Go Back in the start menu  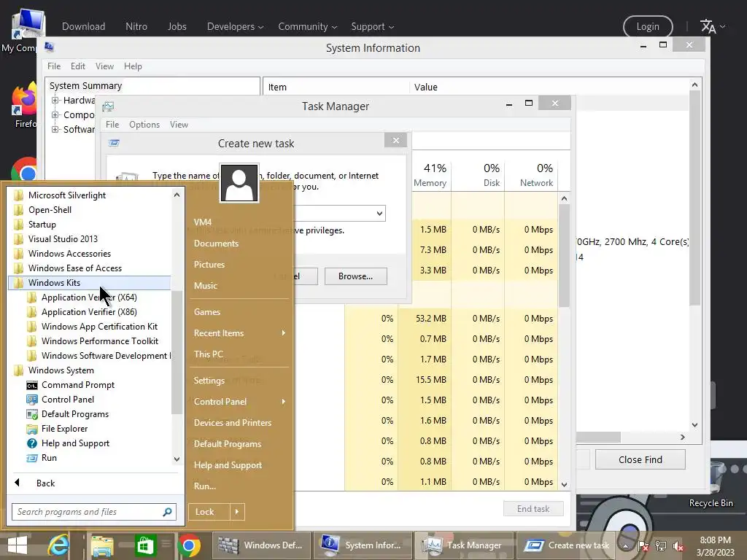(x=45, y=483)
